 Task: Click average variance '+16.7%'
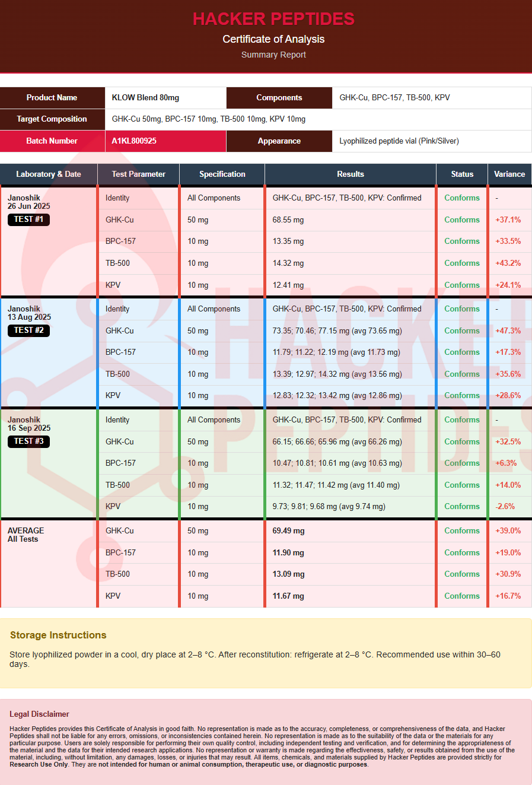pyautogui.click(x=508, y=596)
